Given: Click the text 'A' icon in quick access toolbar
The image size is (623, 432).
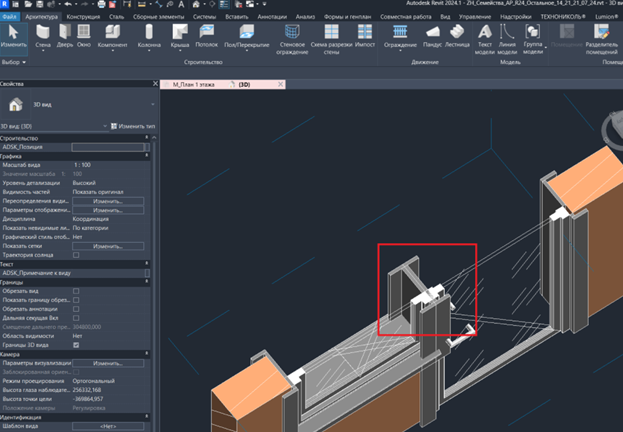Looking at the screenshot, I should point(181,4).
